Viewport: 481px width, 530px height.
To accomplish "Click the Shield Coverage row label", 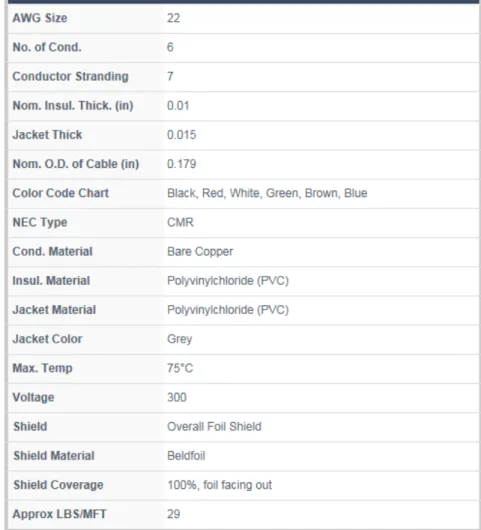I will (x=58, y=485).
